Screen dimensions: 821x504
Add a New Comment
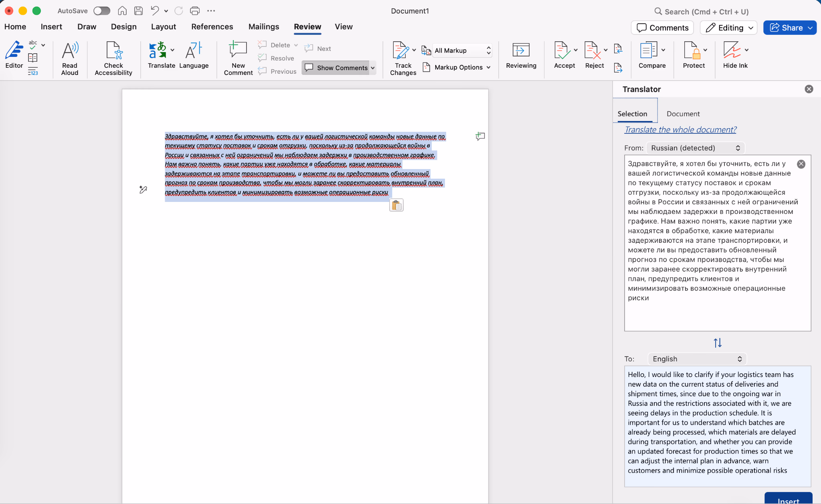pyautogui.click(x=238, y=58)
